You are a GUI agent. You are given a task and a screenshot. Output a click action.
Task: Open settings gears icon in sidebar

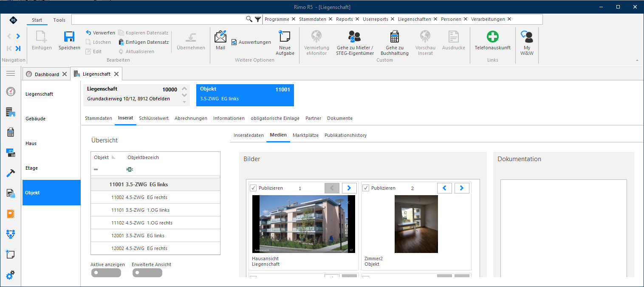click(11, 275)
